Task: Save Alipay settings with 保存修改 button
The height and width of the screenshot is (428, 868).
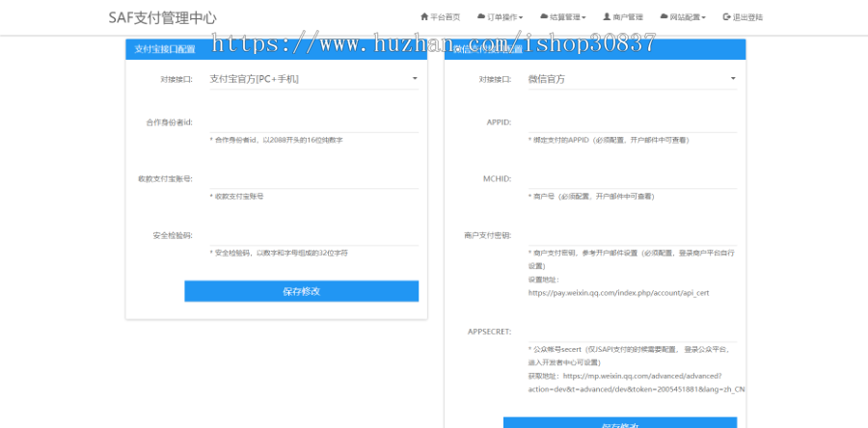Action: pyautogui.click(x=301, y=291)
